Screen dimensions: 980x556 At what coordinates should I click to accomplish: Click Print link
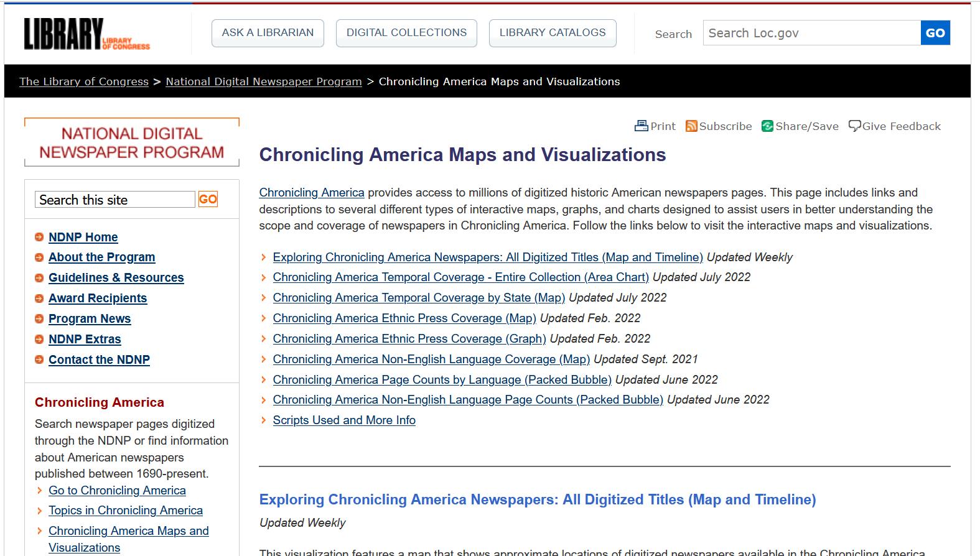pos(663,126)
